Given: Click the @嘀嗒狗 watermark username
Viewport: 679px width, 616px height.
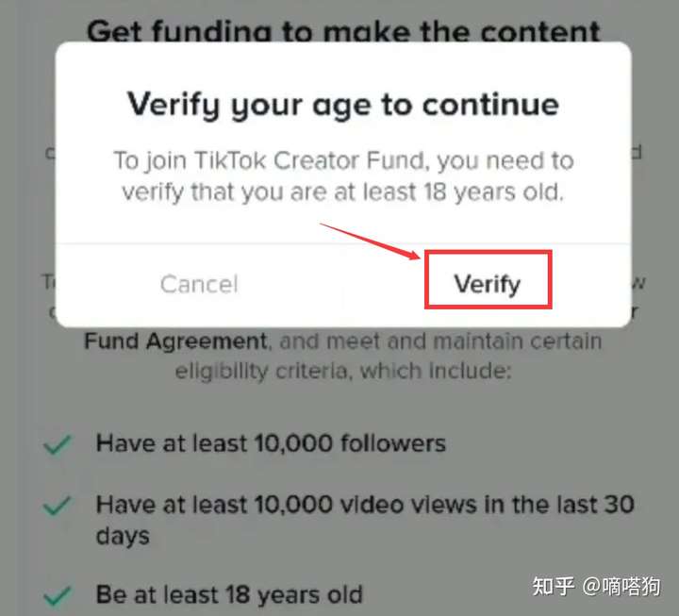Looking at the screenshot, I should pos(621,587).
